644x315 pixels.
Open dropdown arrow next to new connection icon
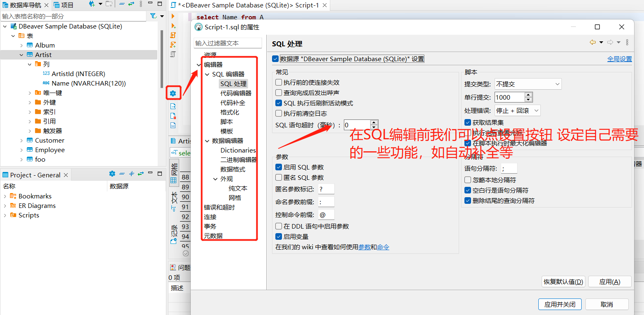pos(100,5)
